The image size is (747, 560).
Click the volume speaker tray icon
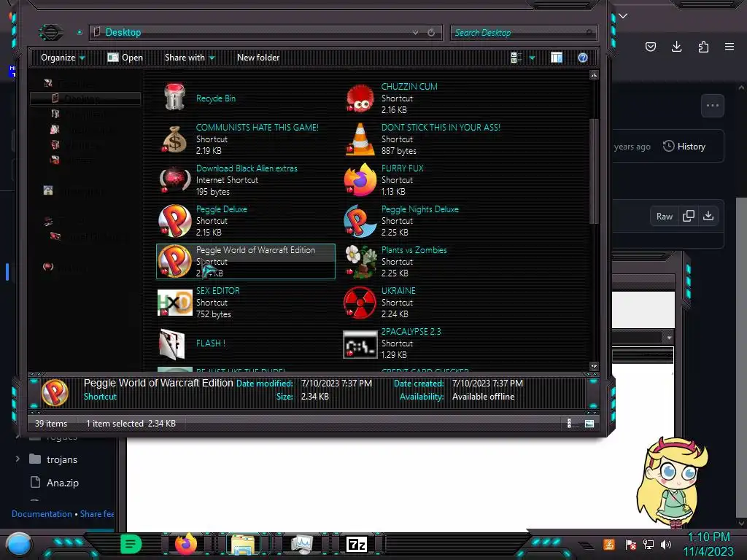(666, 544)
